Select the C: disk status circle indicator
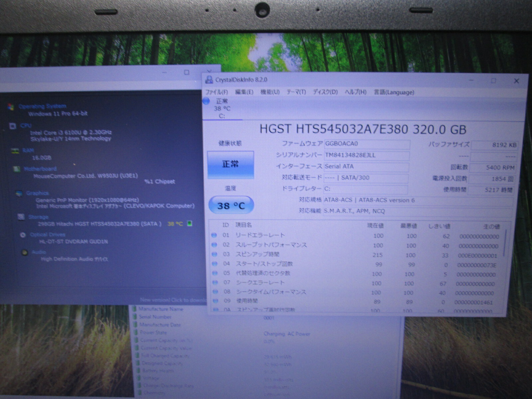The image size is (532, 399). (x=206, y=101)
